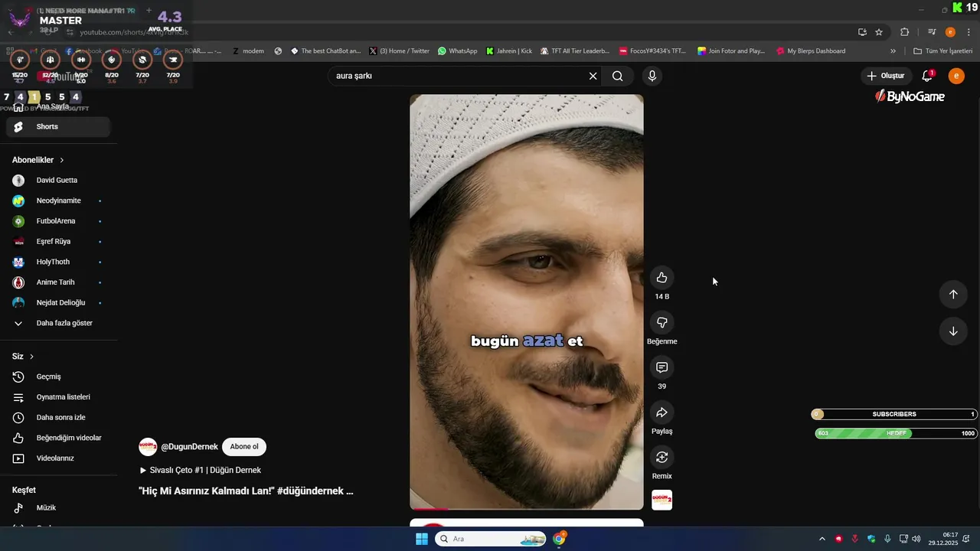Open FutbolArena channel

pos(58,221)
